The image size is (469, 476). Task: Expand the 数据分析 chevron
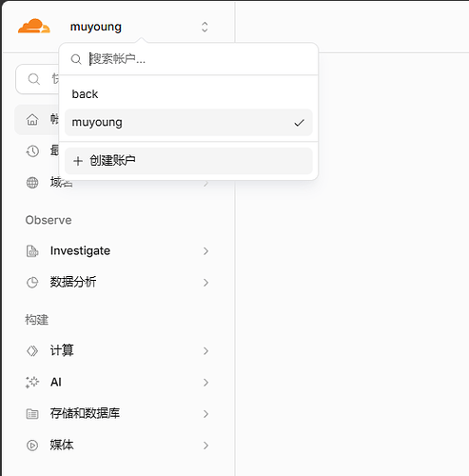point(206,283)
